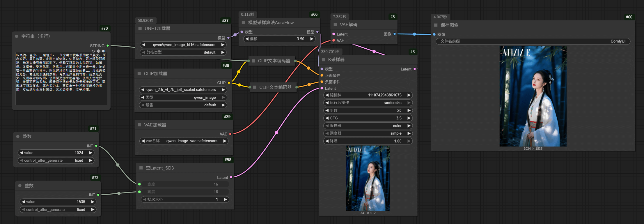Image resolution: width=644 pixels, height=224 pixels.
Task: Increase the 1024 value with right arrow
Action: click(91, 153)
